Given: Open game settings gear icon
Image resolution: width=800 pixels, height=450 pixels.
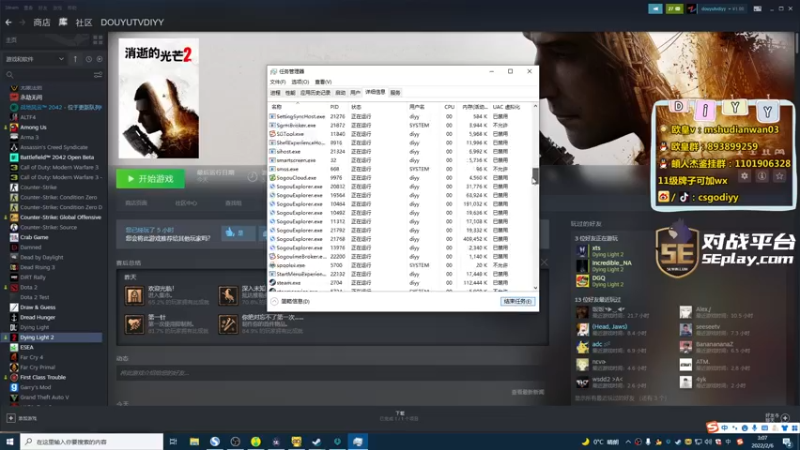Looking at the screenshot, I should pos(744,176).
